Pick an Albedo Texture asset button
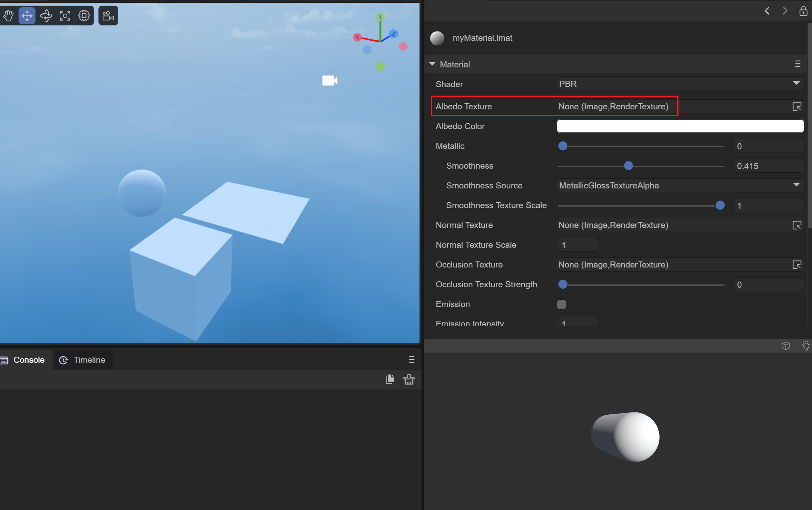 pyautogui.click(x=797, y=107)
